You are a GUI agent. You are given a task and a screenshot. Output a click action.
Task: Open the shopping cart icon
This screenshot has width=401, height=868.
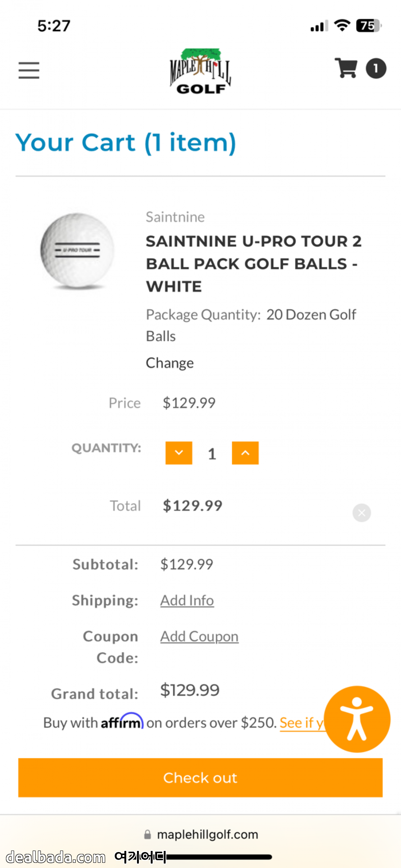(346, 68)
